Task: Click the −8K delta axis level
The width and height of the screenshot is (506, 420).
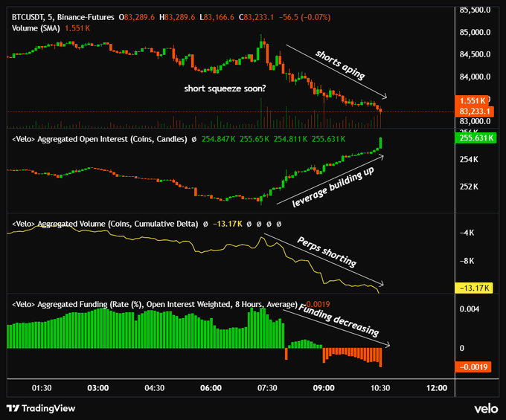Action: [467, 261]
